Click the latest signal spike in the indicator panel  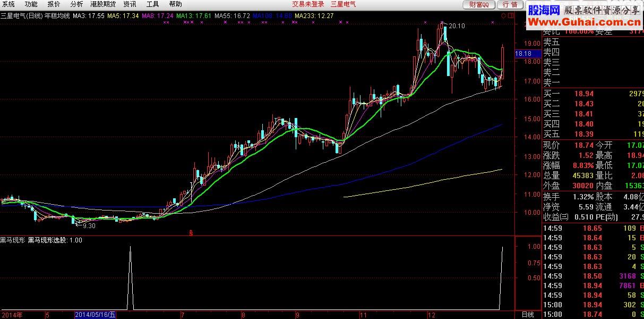(x=501, y=278)
